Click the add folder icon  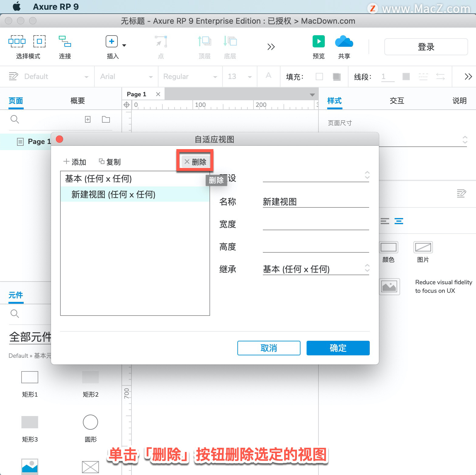click(106, 119)
